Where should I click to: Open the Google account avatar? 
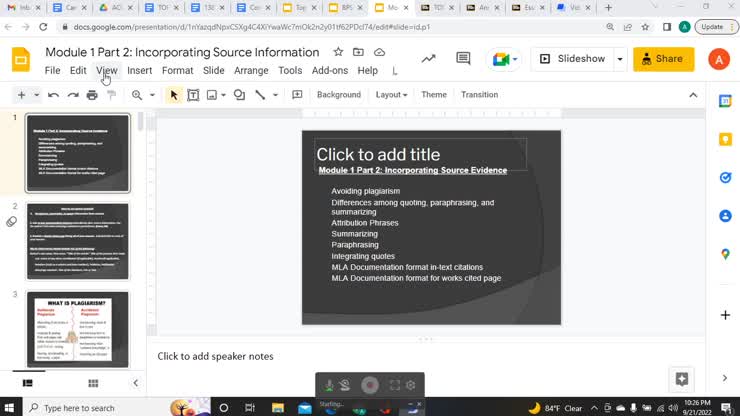coord(719,59)
